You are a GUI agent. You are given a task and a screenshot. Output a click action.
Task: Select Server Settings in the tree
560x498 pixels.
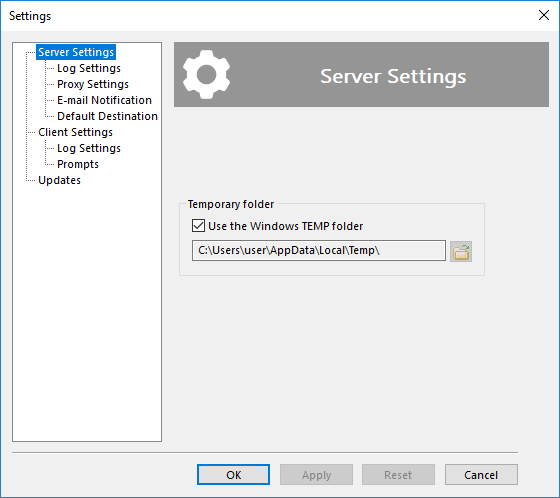(76, 52)
